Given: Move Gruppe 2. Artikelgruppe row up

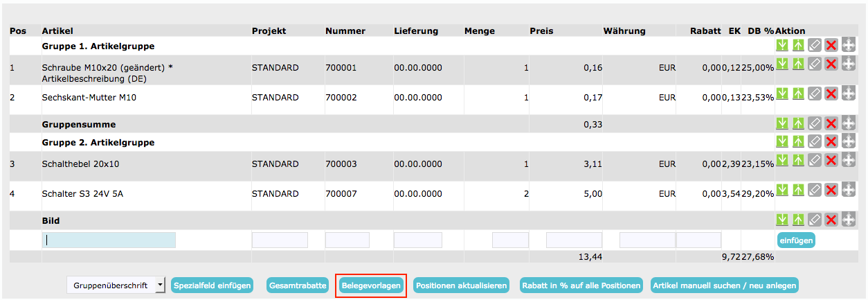Looking at the screenshot, I should click(x=798, y=142).
